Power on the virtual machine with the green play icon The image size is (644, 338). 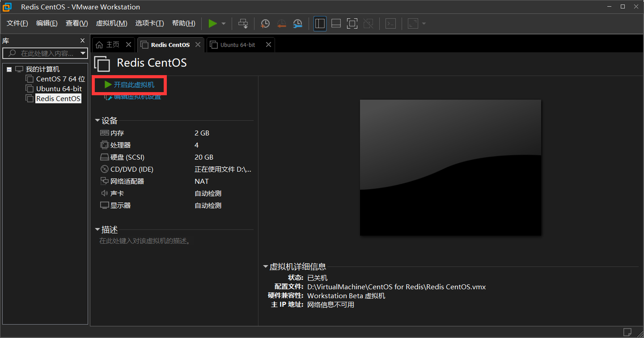click(213, 23)
